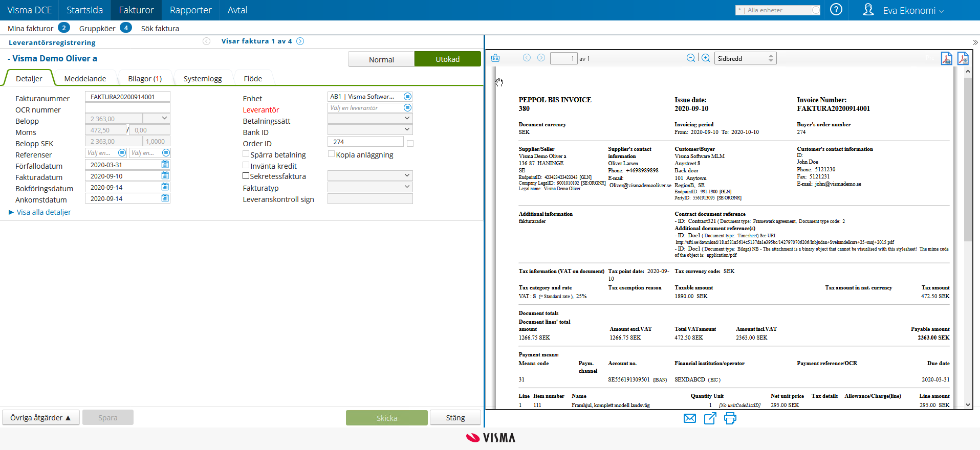
Task: Tick the checkbox next to Order ID field
Action: pyautogui.click(x=410, y=144)
